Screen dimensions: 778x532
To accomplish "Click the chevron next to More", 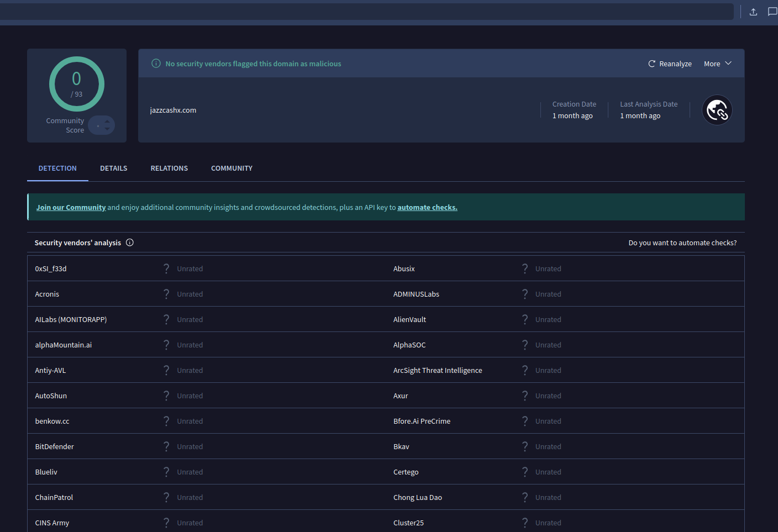I will [x=728, y=64].
